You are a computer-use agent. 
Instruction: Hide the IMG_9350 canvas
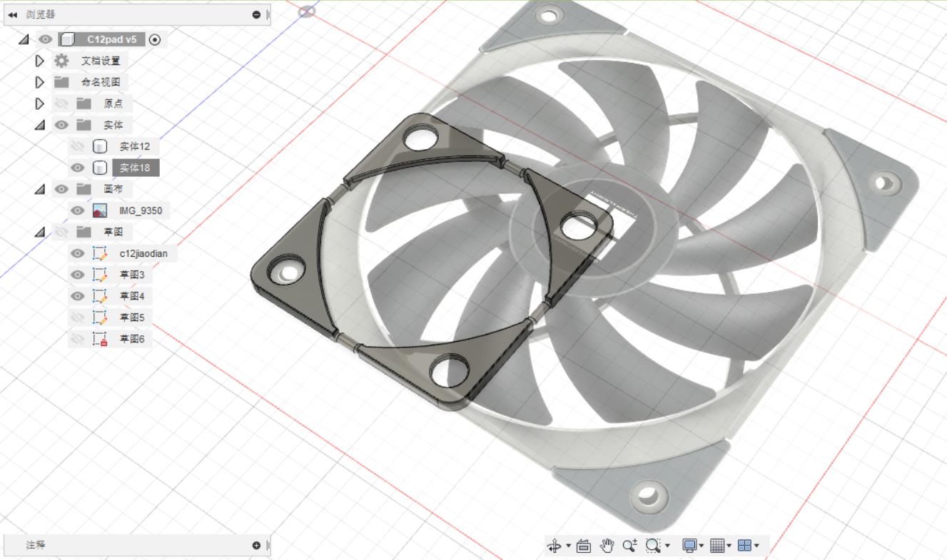point(78,210)
